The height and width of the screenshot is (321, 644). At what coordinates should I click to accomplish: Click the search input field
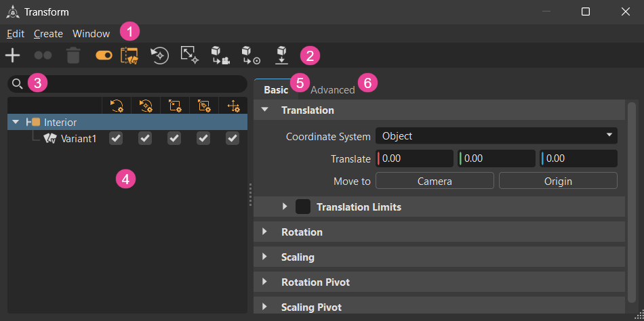click(x=127, y=84)
